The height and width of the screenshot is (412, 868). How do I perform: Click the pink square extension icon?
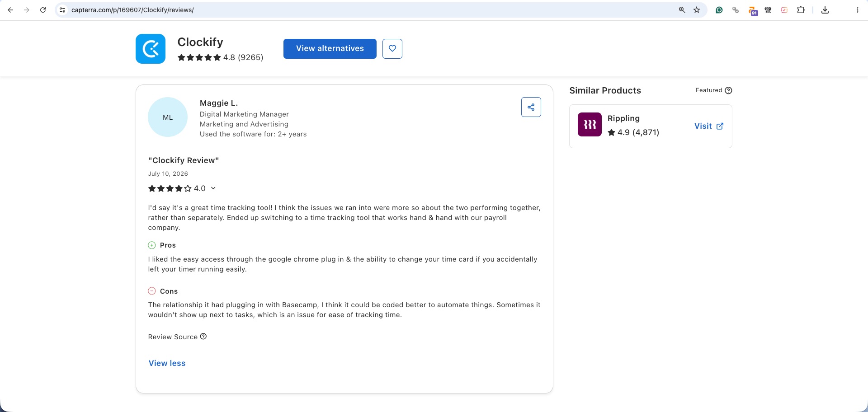tap(784, 10)
